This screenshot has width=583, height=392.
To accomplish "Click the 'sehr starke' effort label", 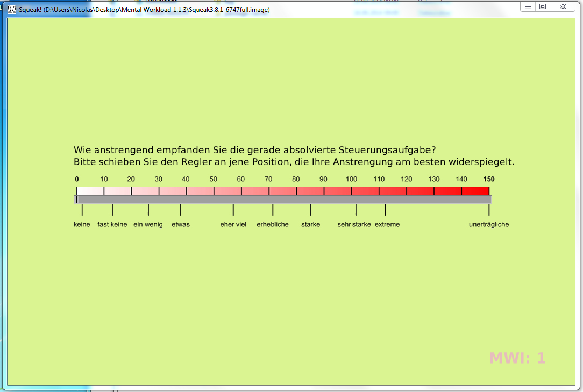I will coord(354,224).
